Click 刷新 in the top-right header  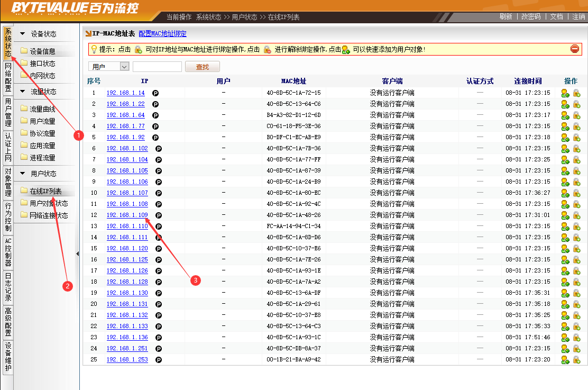pyautogui.click(x=506, y=17)
